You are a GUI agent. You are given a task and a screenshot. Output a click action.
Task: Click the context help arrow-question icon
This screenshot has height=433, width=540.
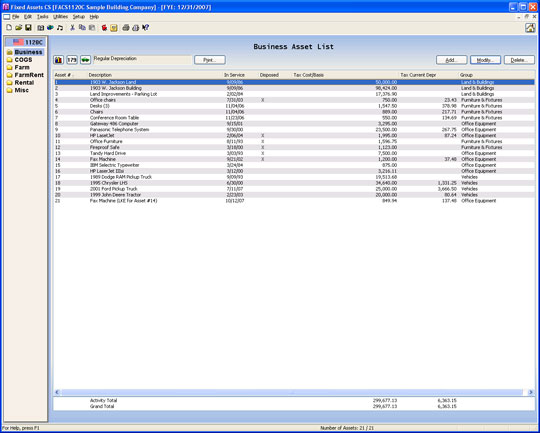[x=145, y=28]
